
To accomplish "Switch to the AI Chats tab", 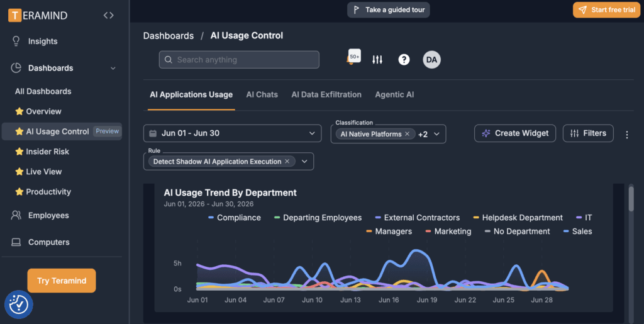I will pos(262,94).
